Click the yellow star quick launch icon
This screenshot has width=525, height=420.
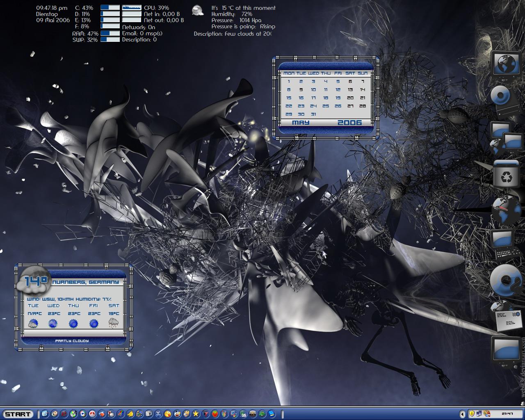[196, 414]
